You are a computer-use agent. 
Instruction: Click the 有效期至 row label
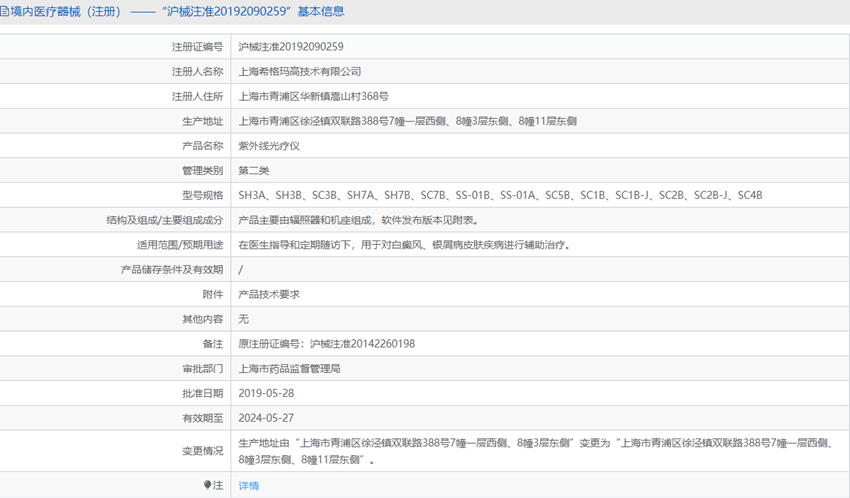click(202, 418)
